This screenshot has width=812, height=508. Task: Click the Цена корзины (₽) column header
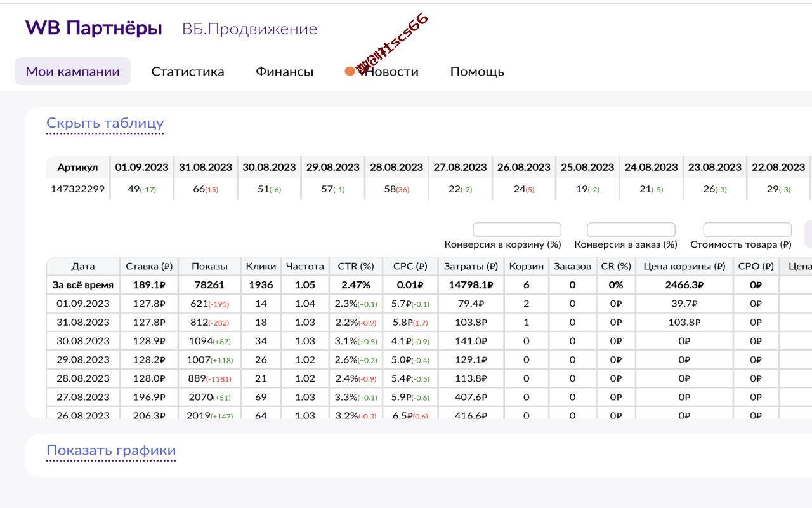(x=684, y=266)
